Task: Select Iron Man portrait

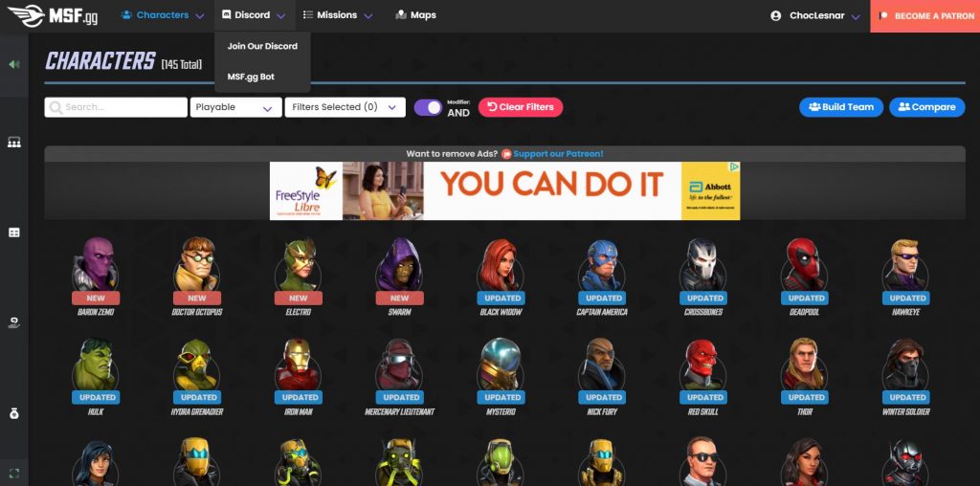Action: pyautogui.click(x=299, y=364)
